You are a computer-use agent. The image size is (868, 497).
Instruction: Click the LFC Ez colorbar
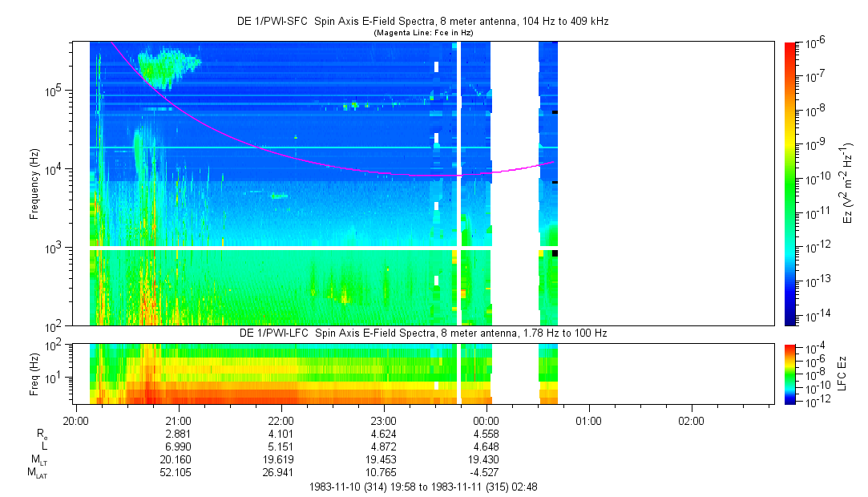coord(790,373)
